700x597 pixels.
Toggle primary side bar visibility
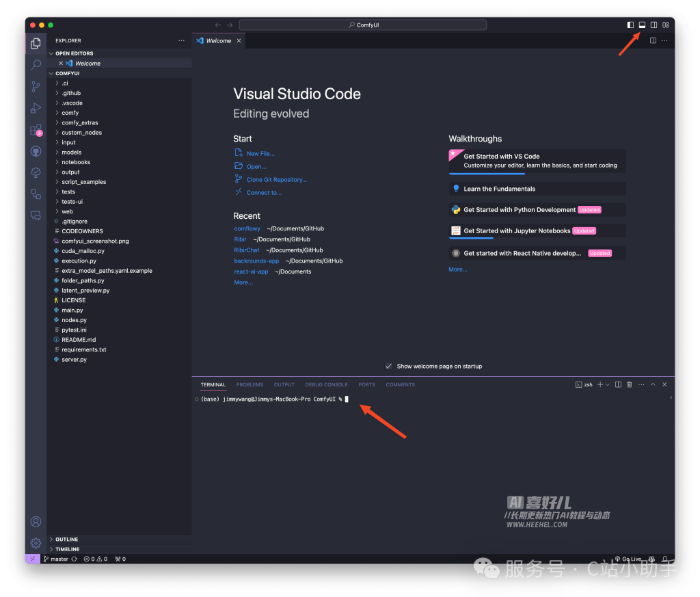click(x=630, y=25)
